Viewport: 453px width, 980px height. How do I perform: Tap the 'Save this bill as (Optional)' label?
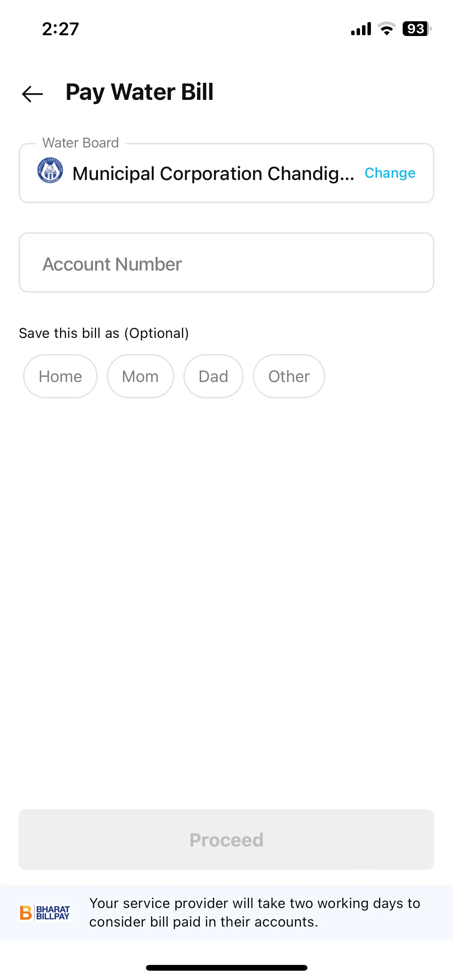pos(104,333)
